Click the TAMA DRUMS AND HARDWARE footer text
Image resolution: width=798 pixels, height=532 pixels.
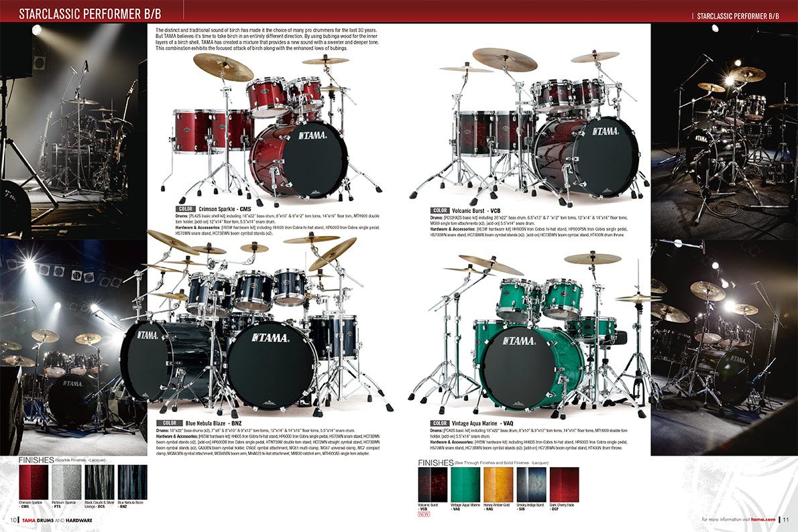[x=57, y=521]
